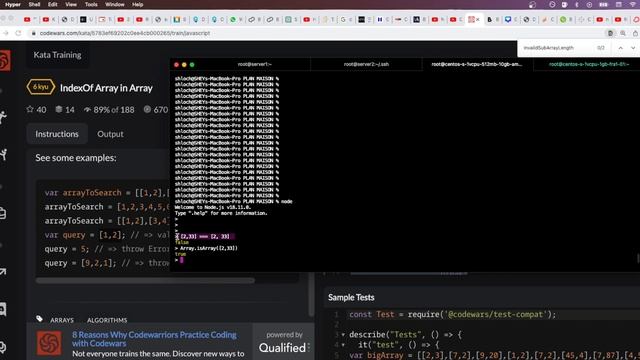The width and height of the screenshot is (640, 360).
Task: Star this kata using the star icon
Action: [x=30, y=109]
